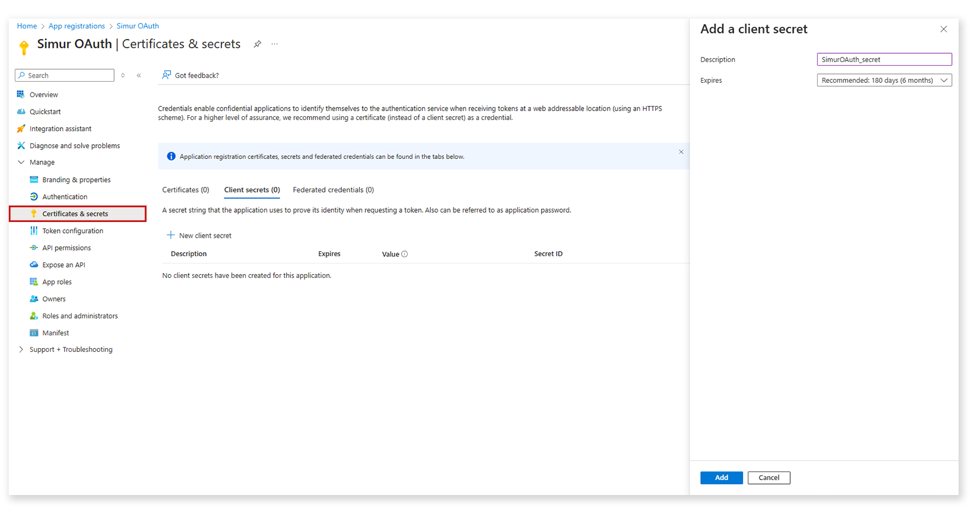Open API permissions via its sidebar icon
The height and width of the screenshot is (512, 980).
[x=34, y=247]
